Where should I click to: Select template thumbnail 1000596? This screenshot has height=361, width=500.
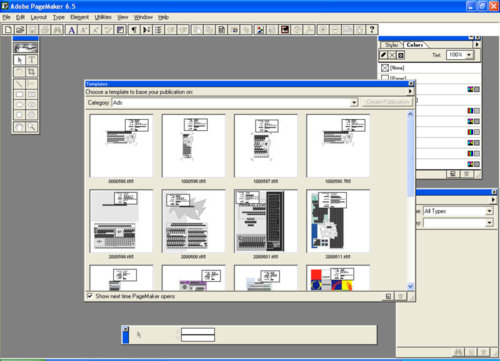tap(193, 146)
